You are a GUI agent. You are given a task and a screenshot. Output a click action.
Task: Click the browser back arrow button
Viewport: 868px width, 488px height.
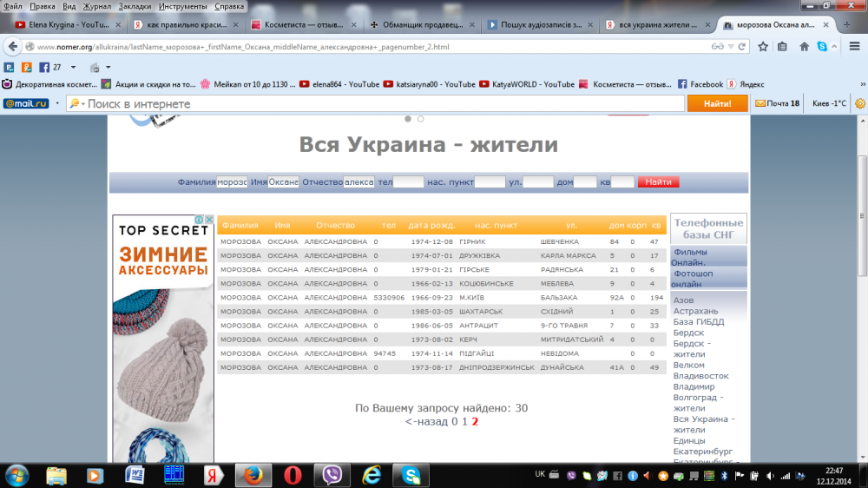click(13, 47)
